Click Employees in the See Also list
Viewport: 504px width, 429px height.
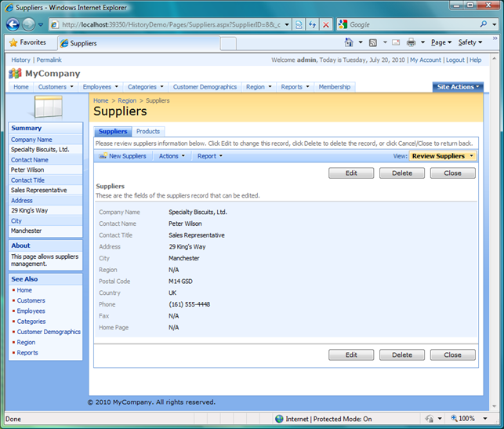(31, 311)
